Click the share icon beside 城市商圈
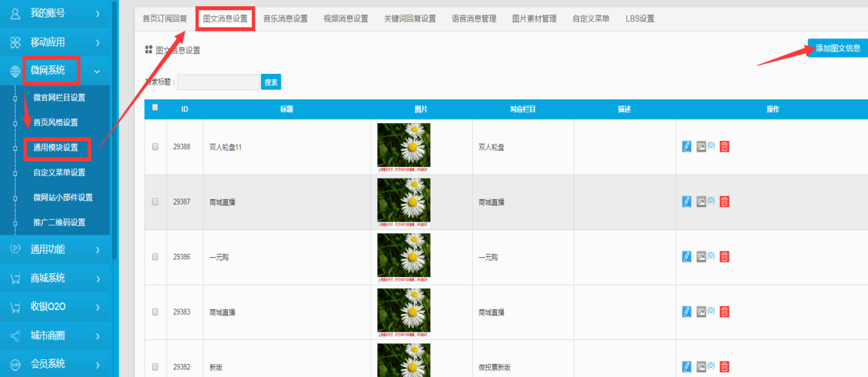 click(x=15, y=335)
